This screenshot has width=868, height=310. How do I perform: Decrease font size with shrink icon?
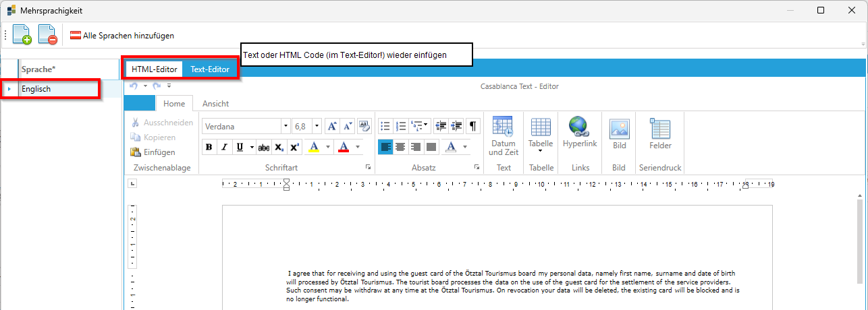(x=348, y=126)
